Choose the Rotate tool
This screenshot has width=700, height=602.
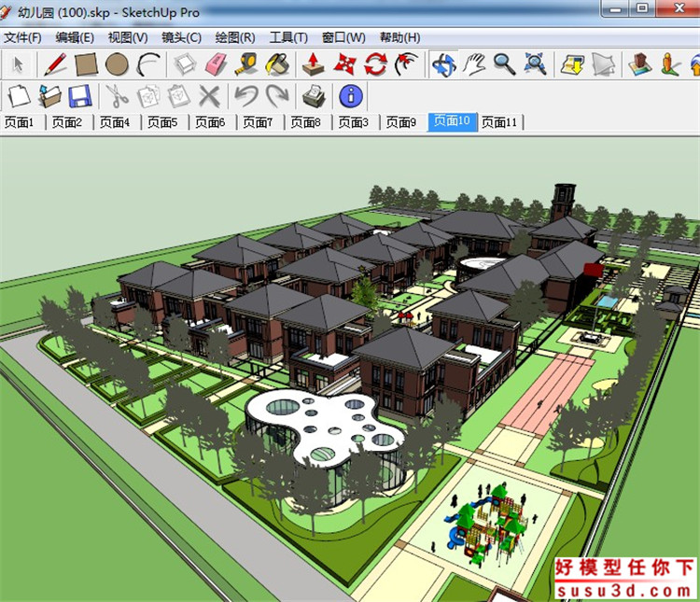375,64
